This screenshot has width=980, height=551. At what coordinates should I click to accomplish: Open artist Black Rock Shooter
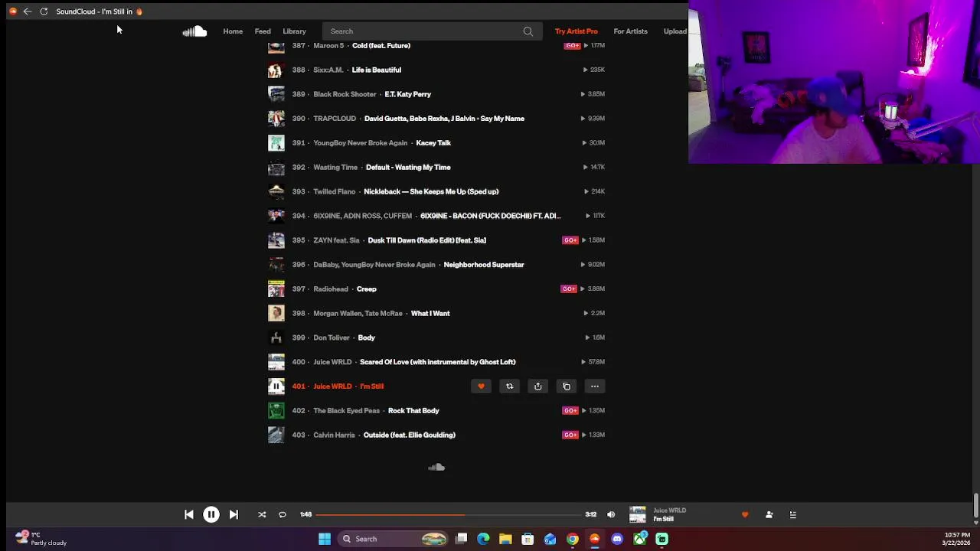point(345,94)
